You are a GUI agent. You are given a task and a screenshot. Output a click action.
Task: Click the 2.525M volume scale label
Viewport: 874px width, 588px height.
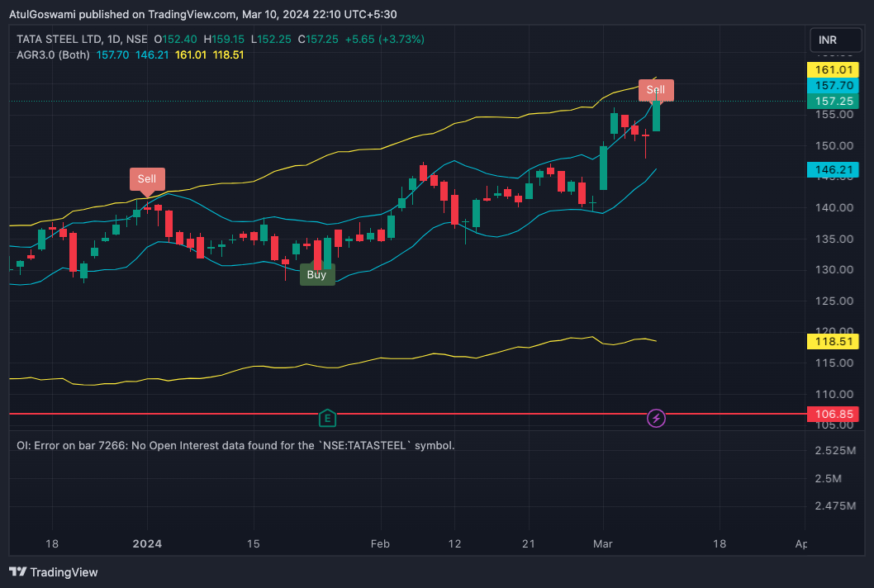pyautogui.click(x=835, y=450)
